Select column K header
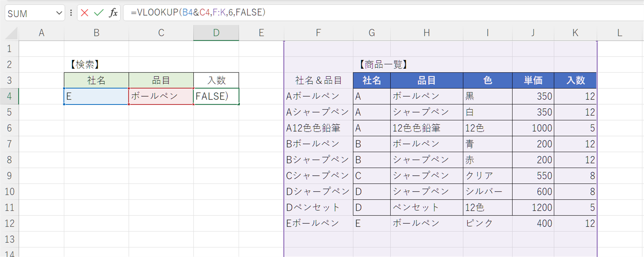 pyautogui.click(x=575, y=33)
